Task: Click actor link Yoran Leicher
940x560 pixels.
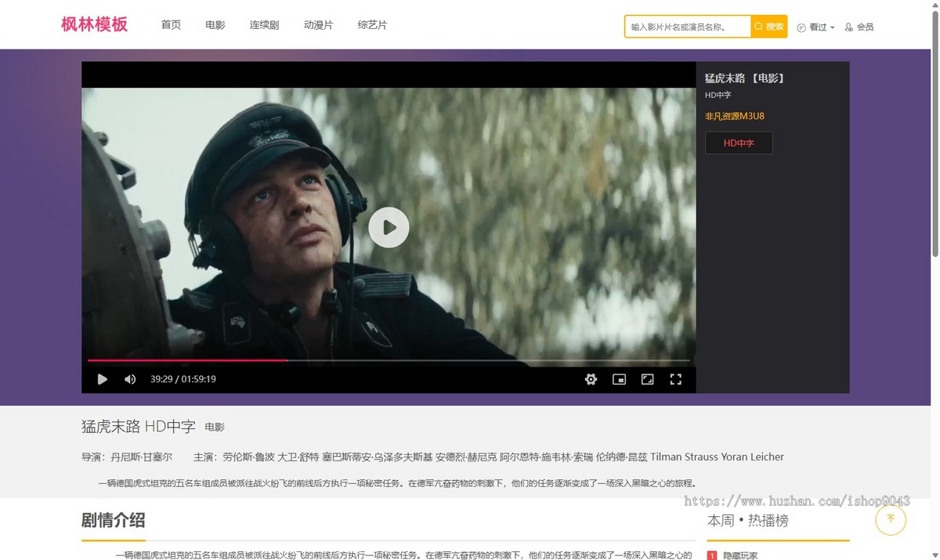Action: (752, 457)
